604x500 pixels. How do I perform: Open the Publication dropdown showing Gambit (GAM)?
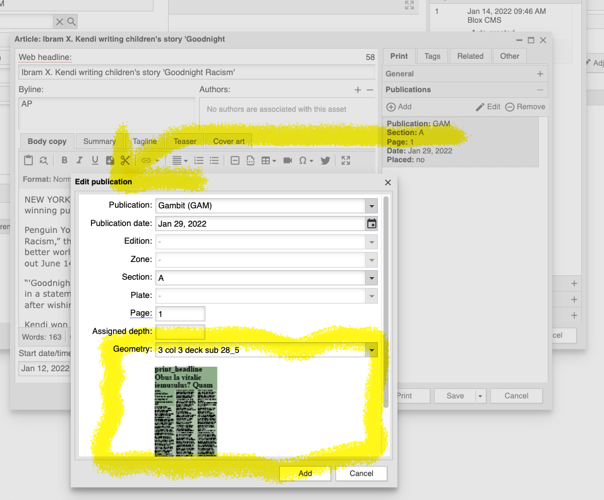coord(371,206)
